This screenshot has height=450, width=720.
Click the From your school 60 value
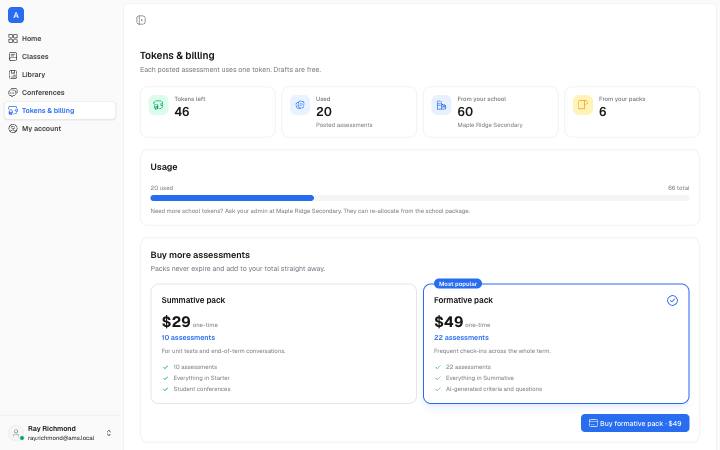pos(465,112)
